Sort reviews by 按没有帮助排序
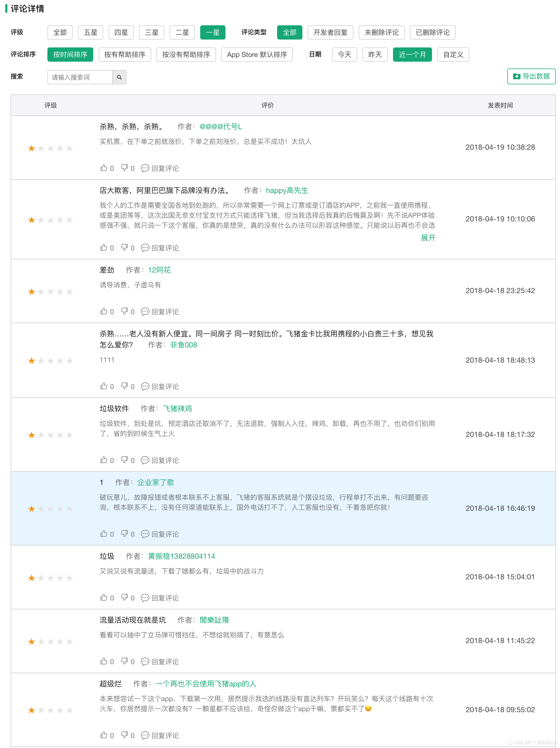The image size is (560, 748). (186, 55)
